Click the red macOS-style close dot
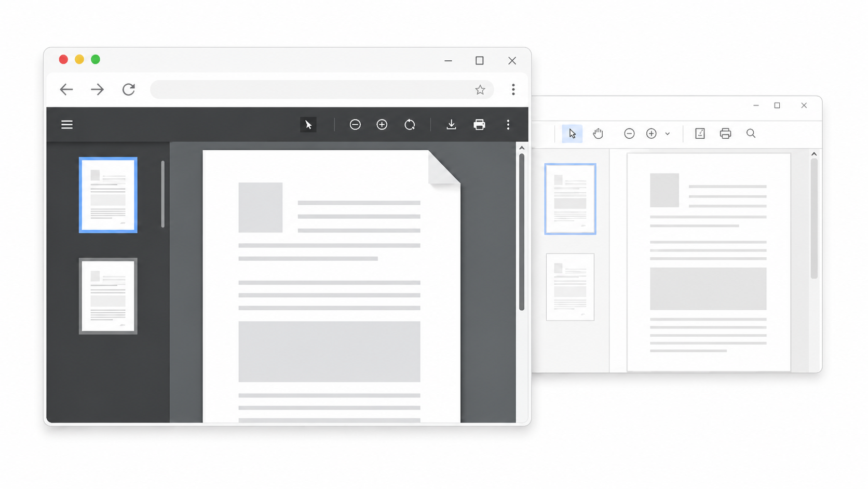This screenshot has height=489, width=868. coord(63,59)
